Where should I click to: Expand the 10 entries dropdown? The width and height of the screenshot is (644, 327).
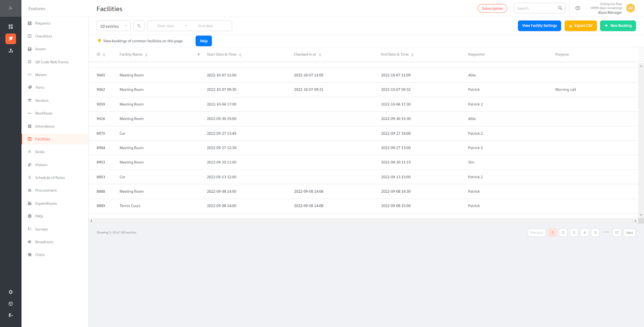(114, 26)
